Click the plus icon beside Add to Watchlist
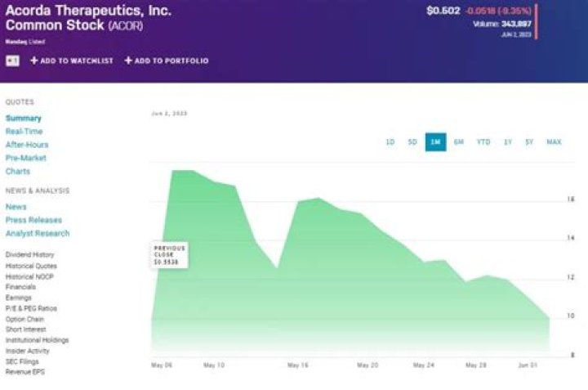The image size is (588, 390). pyautogui.click(x=34, y=61)
